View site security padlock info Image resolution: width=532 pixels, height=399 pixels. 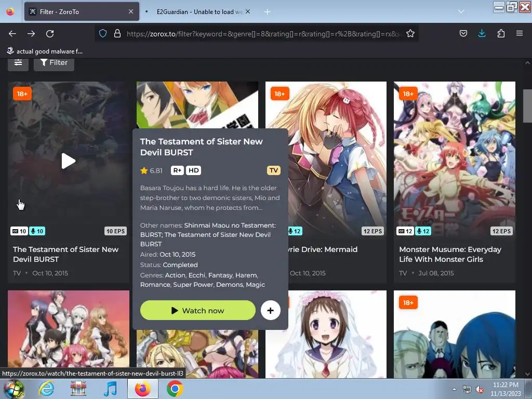click(117, 33)
